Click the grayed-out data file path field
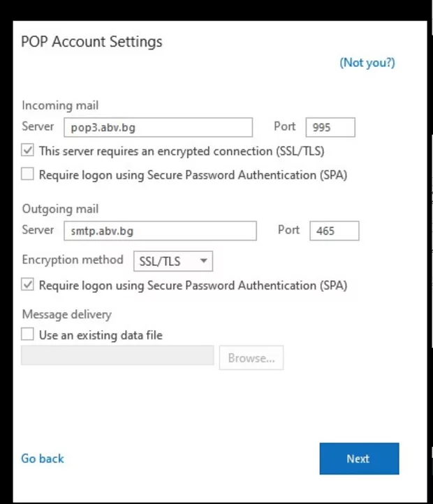The width and height of the screenshot is (433, 504). [117, 357]
